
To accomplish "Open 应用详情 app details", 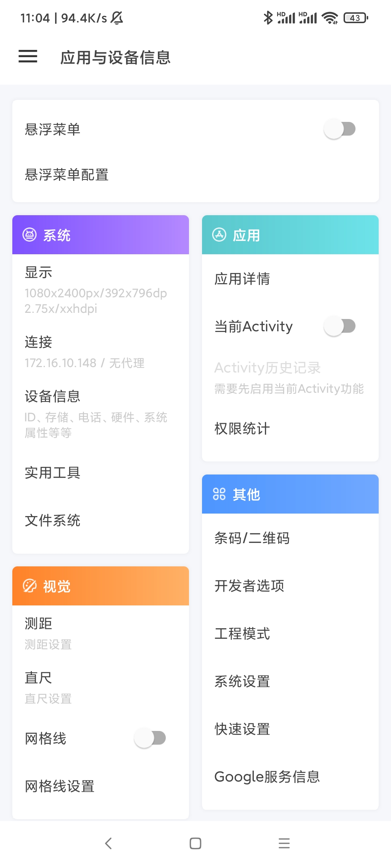I will pyautogui.click(x=242, y=279).
